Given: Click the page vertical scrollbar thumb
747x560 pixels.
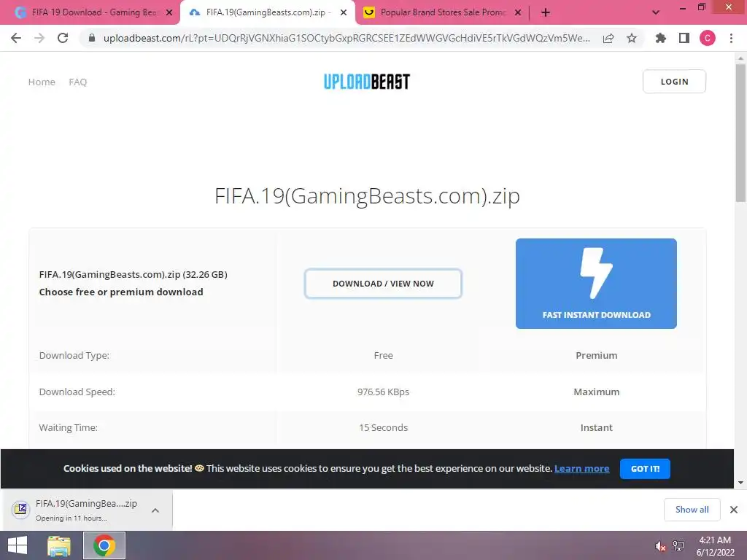Looking at the screenshot, I should pos(740,133).
